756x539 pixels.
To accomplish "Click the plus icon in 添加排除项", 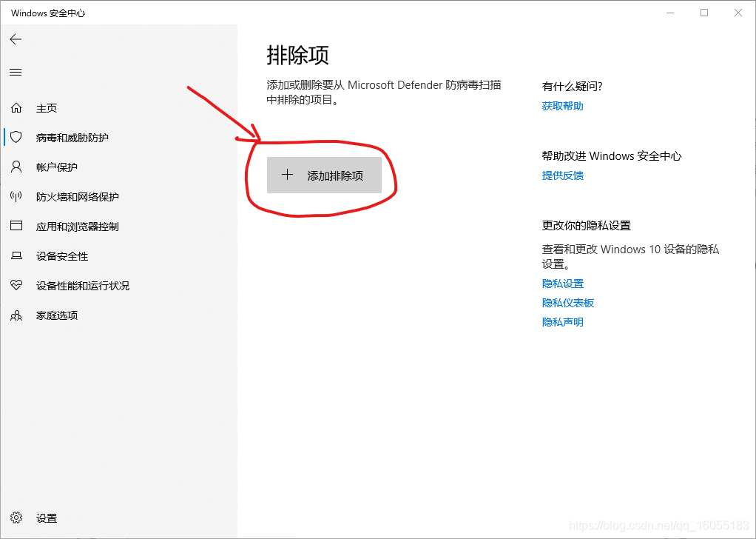I will pos(287,175).
